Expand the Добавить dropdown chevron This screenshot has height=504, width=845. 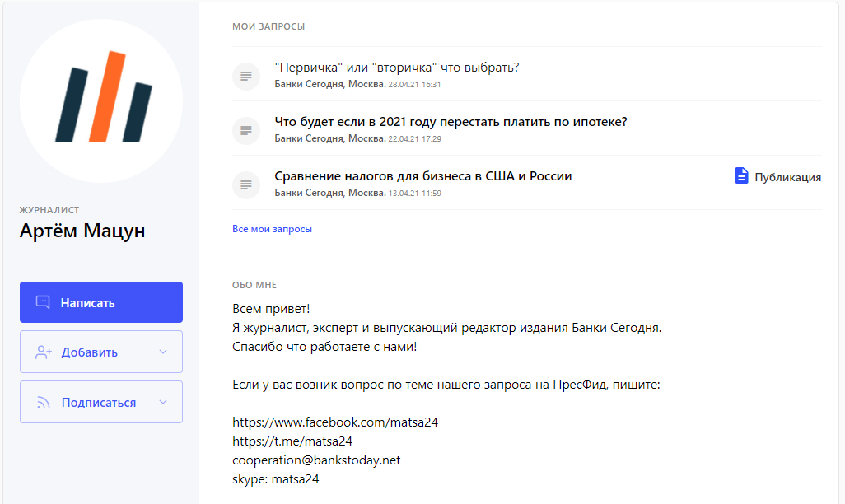(163, 352)
